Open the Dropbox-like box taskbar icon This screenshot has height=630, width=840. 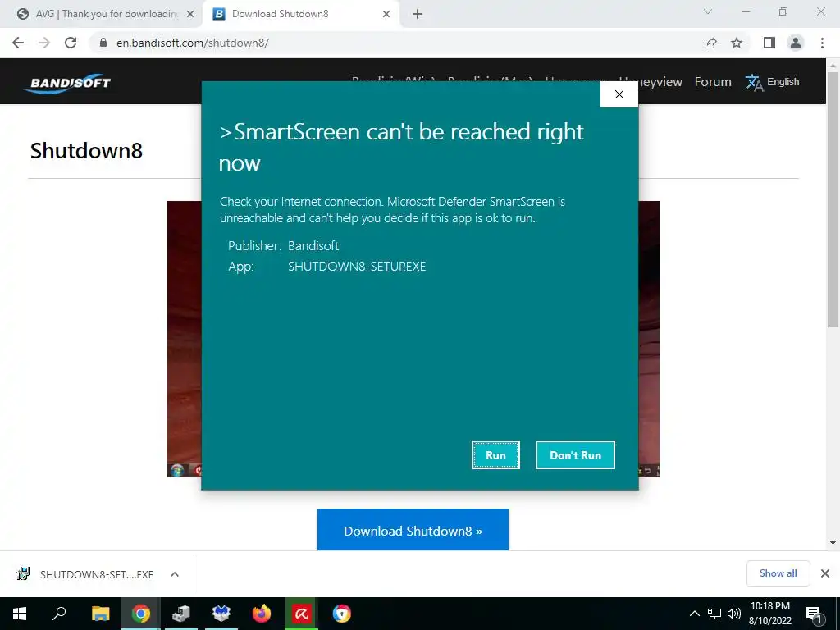(221, 614)
